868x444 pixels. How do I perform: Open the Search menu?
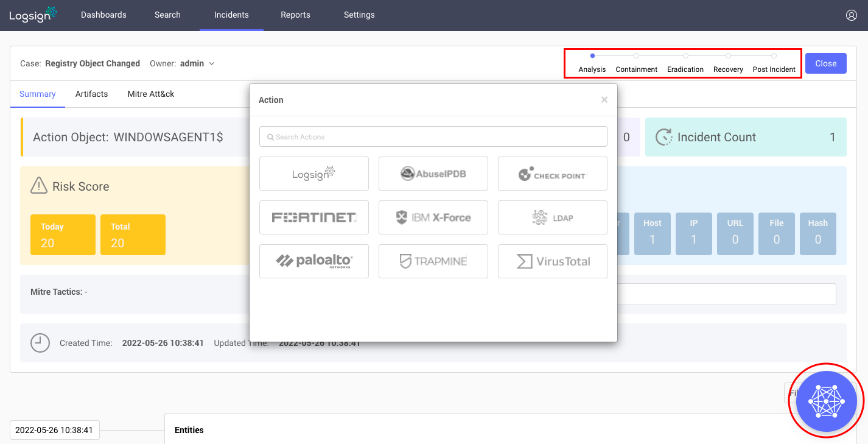click(167, 15)
